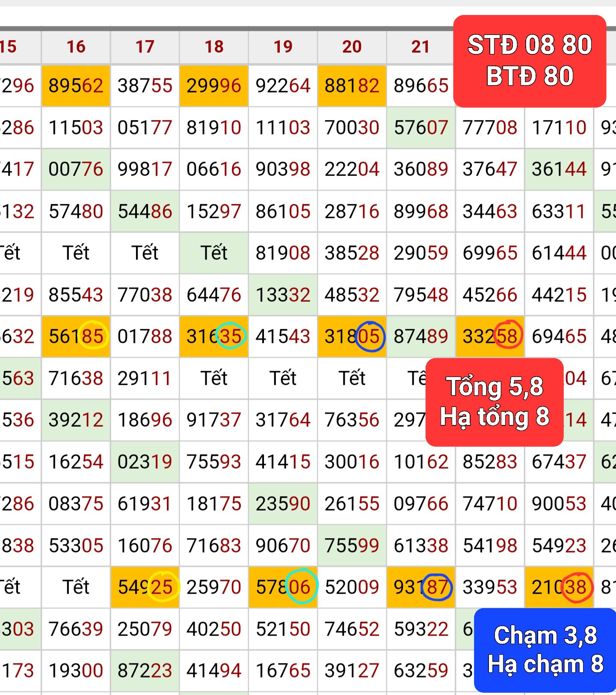Select the highlighted cell 89562
616x695 pixels.
tap(76, 86)
